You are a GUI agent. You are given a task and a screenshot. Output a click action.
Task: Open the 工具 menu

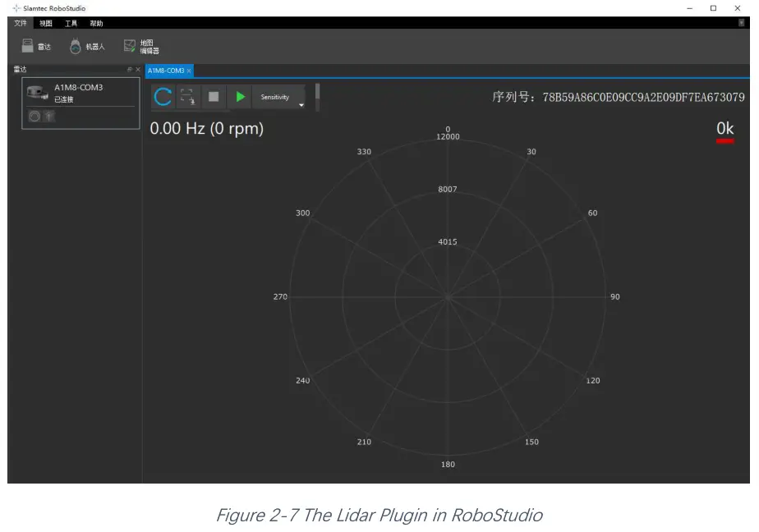[x=70, y=22]
